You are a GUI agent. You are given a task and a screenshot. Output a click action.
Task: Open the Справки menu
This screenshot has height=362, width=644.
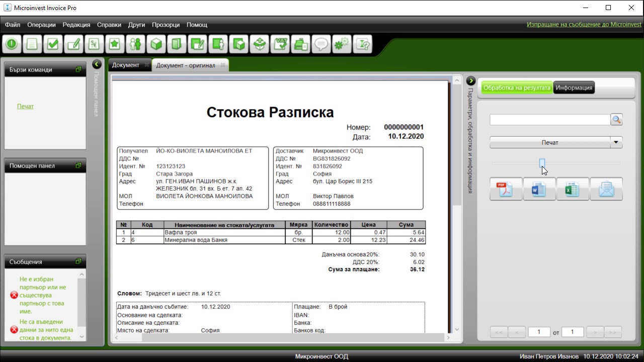pos(109,25)
